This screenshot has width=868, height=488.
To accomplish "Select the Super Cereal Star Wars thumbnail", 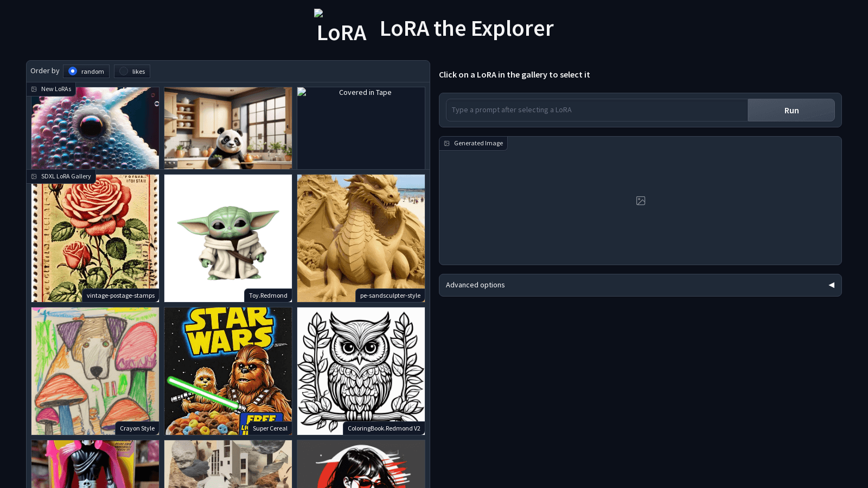I will (x=228, y=371).
